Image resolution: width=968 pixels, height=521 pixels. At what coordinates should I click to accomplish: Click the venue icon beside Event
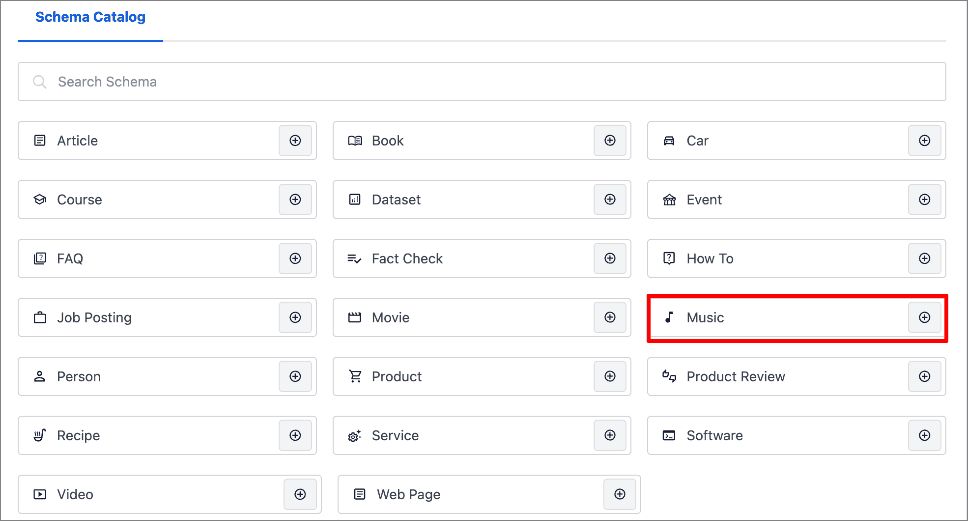coord(669,199)
